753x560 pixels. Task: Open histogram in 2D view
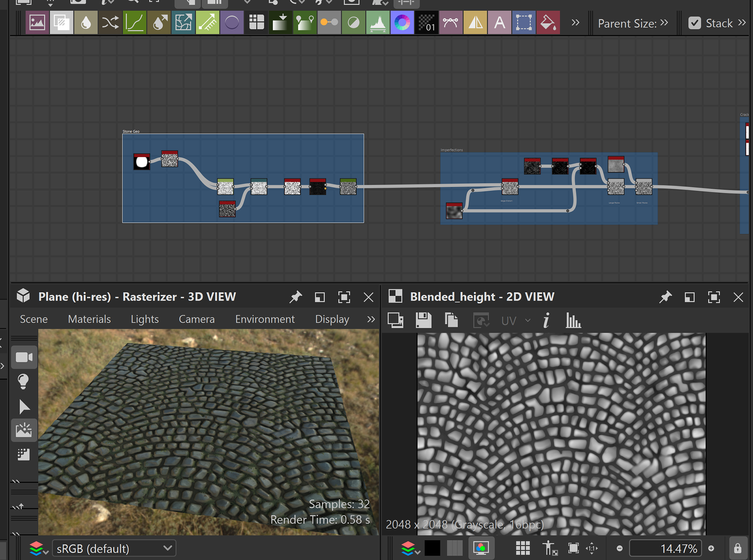tap(573, 320)
